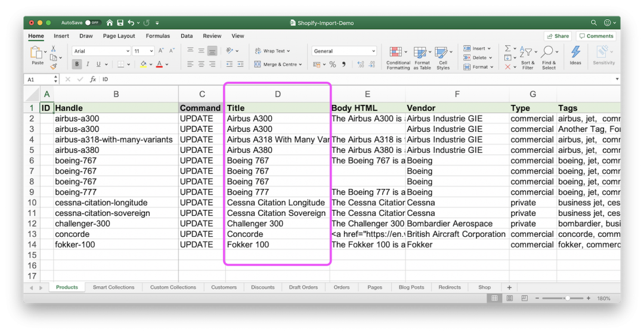Screen dimensions: 644x334
Task: Open the Comments button
Action: [x=596, y=36]
